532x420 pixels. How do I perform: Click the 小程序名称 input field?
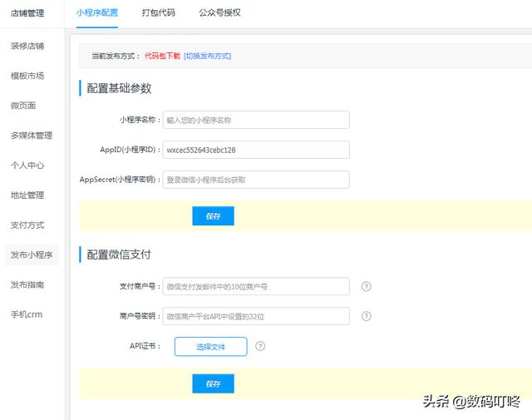pyautogui.click(x=256, y=120)
